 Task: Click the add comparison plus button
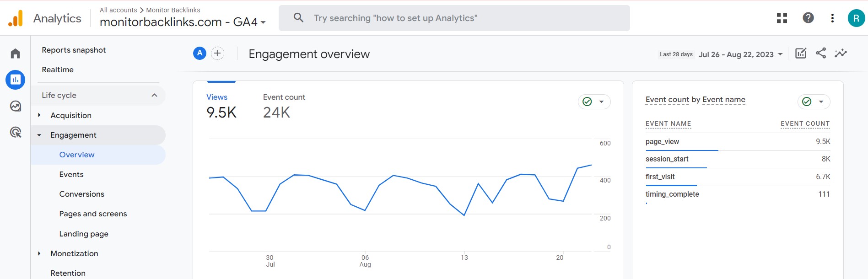(217, 54)
